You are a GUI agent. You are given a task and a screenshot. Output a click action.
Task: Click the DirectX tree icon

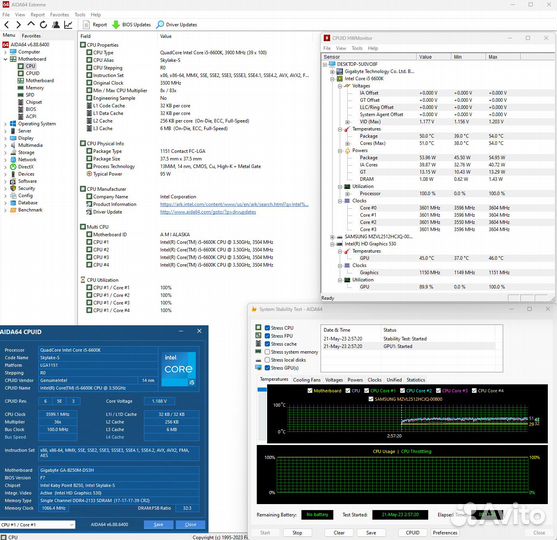click(13, 167)
